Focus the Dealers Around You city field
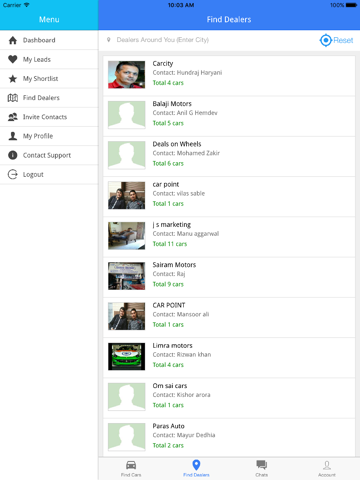This screenshot has width=360, height=480. tap(210, 40)
